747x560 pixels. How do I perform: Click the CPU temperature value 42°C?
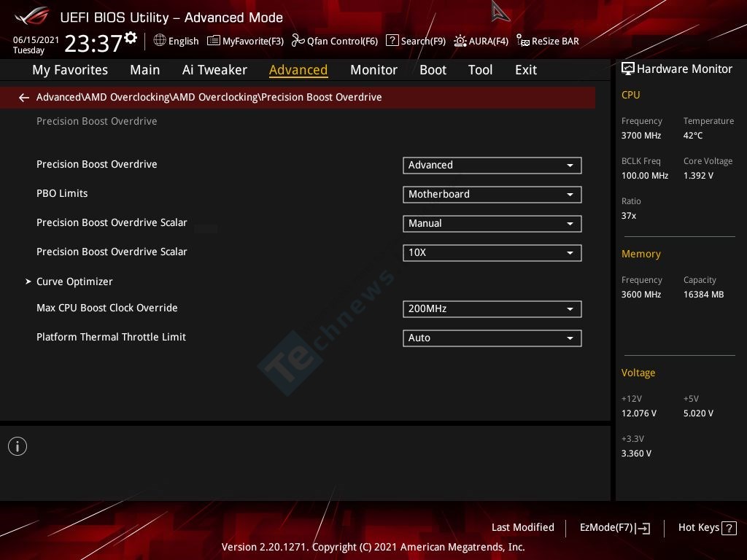[693, 136]
